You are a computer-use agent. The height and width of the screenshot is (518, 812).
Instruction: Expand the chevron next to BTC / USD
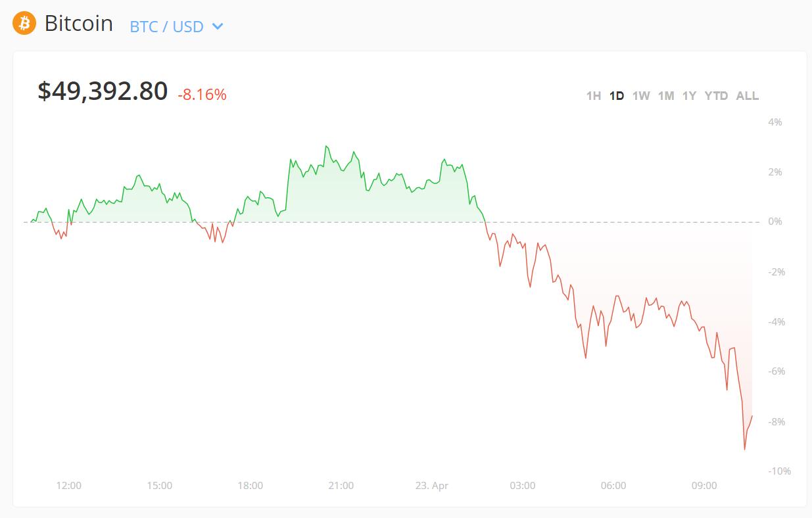[x=218, y=26]
